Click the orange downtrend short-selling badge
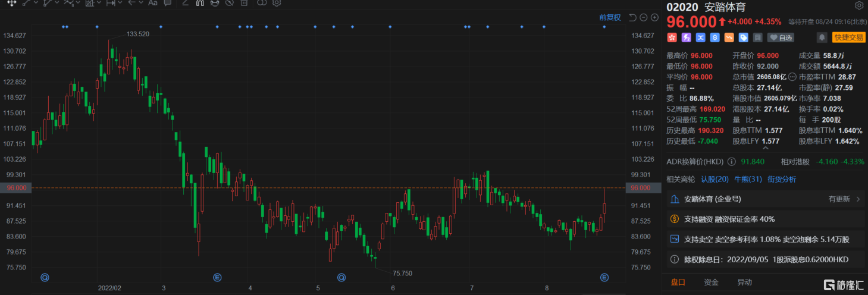Image resolution: width=868 pixels, height=295 pixels. [x=729, y=37]
